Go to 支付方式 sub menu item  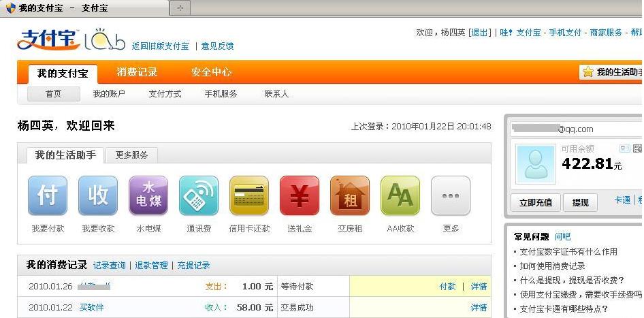[165, 94]
